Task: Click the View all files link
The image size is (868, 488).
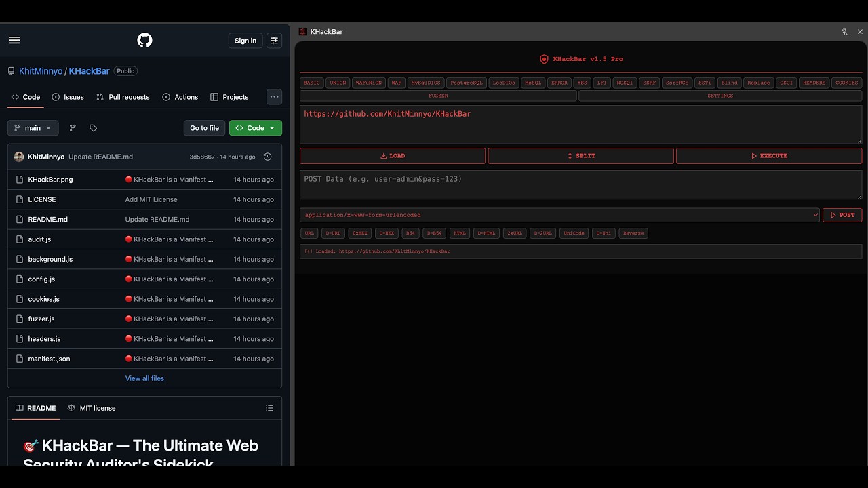Action: (x=144, y=378)
